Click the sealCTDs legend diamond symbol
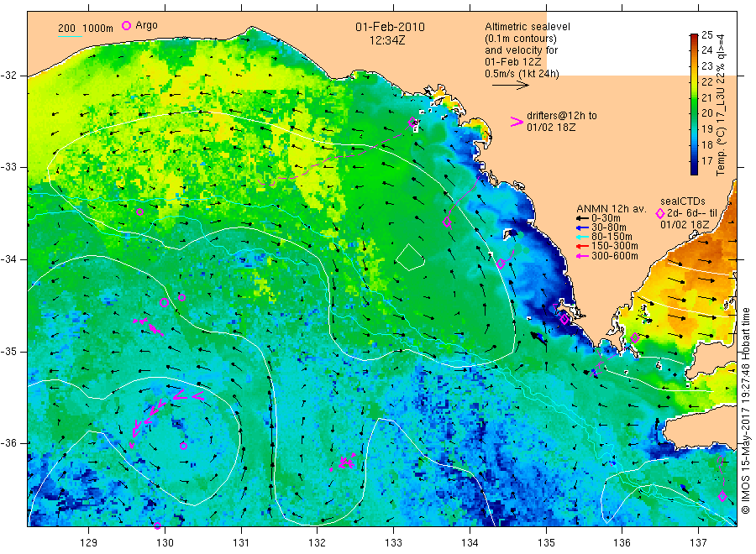756x554 pixels. pos(660,213)
